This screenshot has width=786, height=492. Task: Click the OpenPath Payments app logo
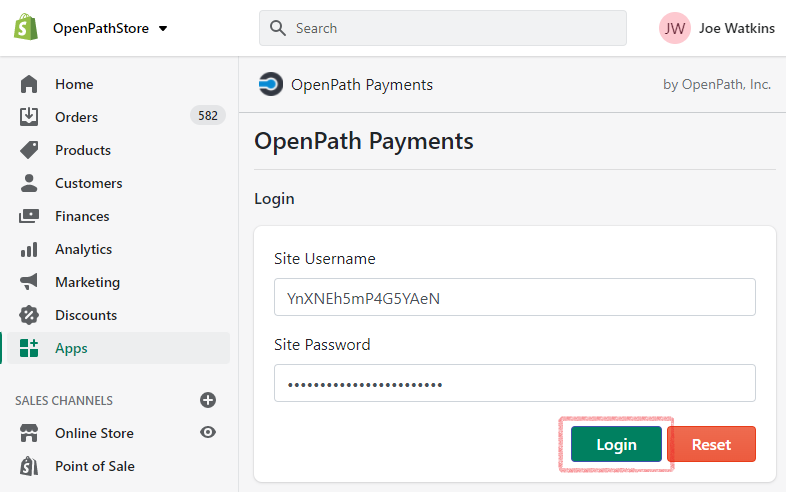tap(271, 84)
